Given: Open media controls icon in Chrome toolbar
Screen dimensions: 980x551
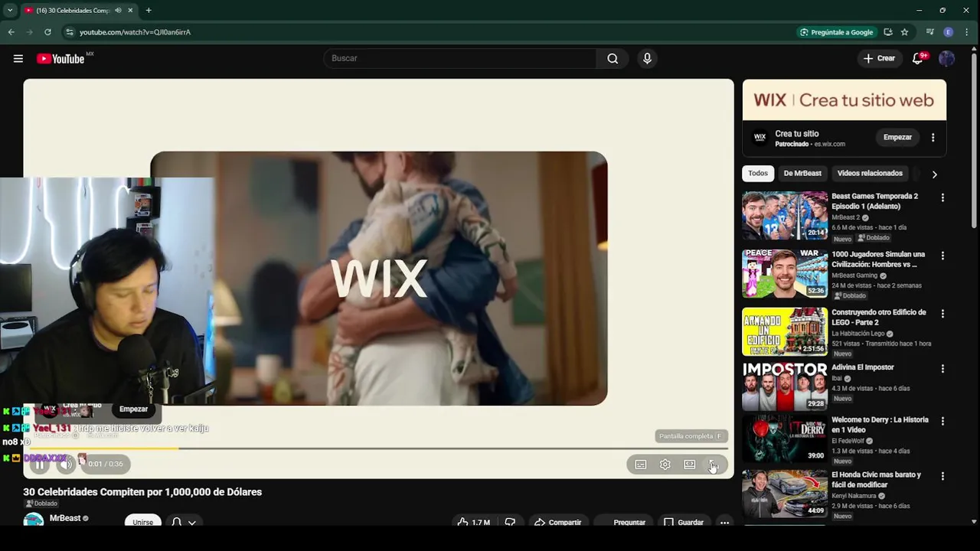Looking at the screenshot, I should coord(930,32).
